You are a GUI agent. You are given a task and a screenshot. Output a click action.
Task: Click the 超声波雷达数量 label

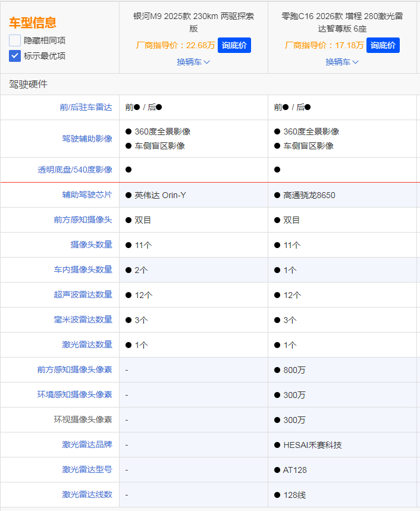coord(83,294)
